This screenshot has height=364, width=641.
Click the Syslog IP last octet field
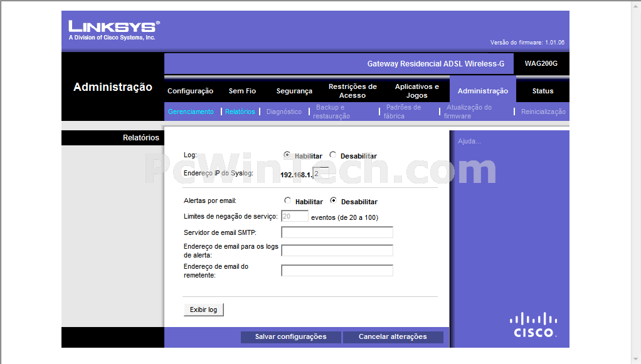point(321,173)
